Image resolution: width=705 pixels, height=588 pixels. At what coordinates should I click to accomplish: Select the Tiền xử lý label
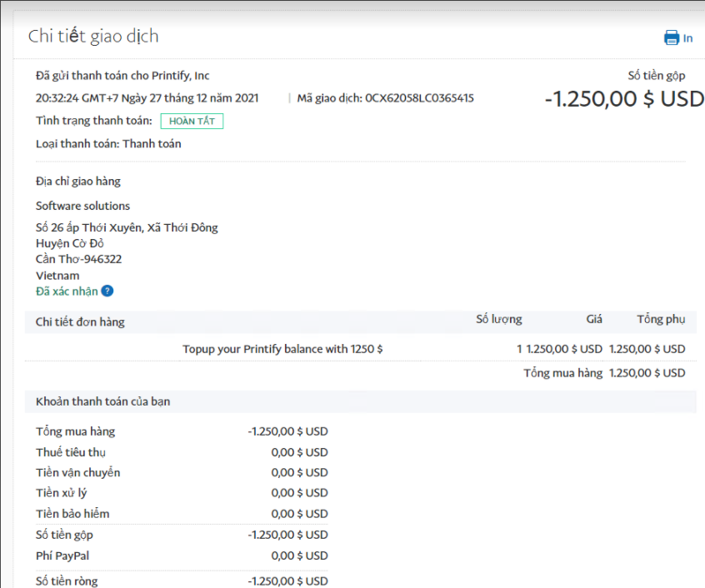click(x=61, y=493)
